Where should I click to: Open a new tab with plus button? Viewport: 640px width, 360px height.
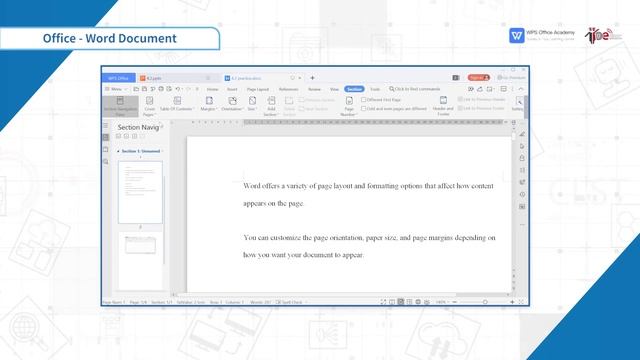point(312,78)
